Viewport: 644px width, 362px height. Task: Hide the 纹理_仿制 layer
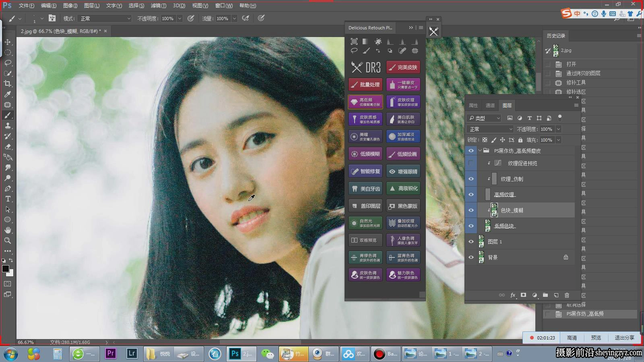click(471, 179)
